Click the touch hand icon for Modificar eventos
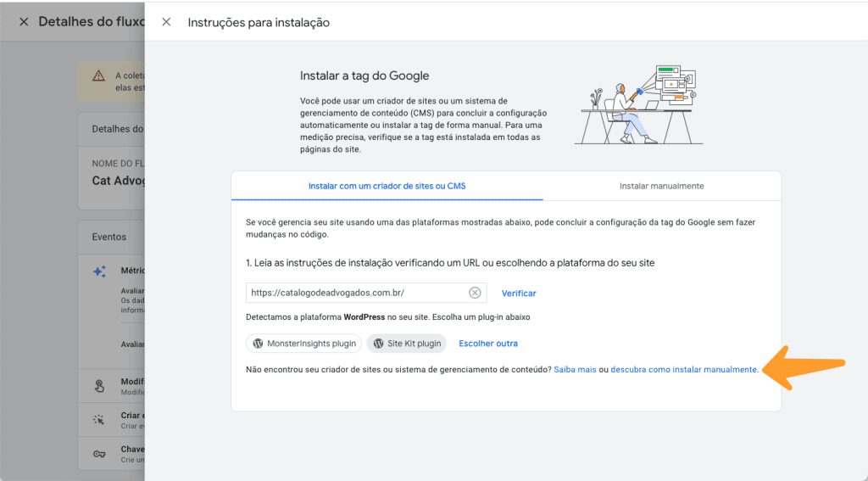This screenshot has width=868, height=481. pyautogui.click(x=100, y=386)
